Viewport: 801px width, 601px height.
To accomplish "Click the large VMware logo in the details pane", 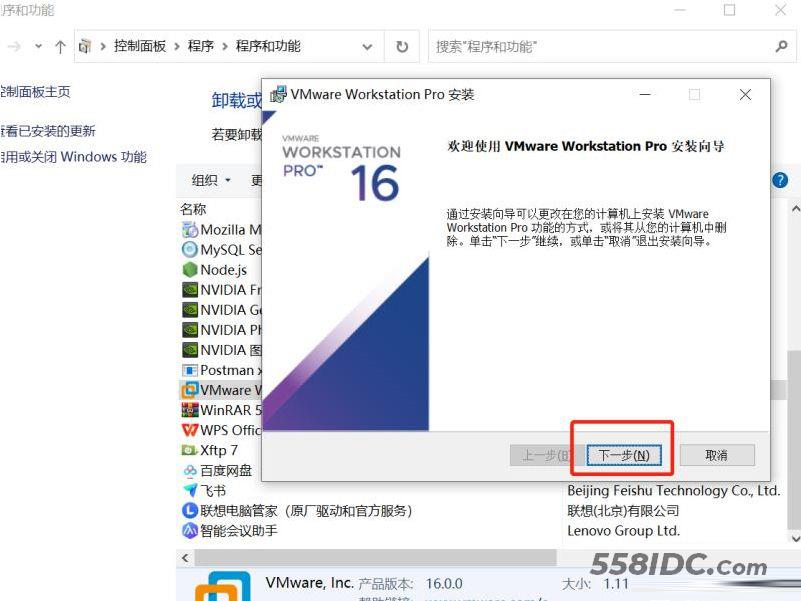I will [x=223, y=586].
